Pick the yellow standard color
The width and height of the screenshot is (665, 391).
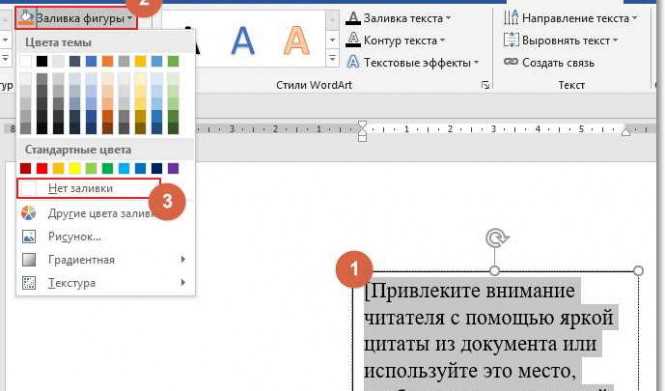click(x=75, y=168)
